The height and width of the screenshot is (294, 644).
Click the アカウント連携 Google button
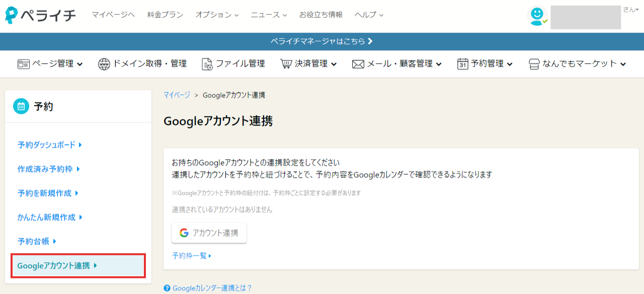[x=209, y=233]
